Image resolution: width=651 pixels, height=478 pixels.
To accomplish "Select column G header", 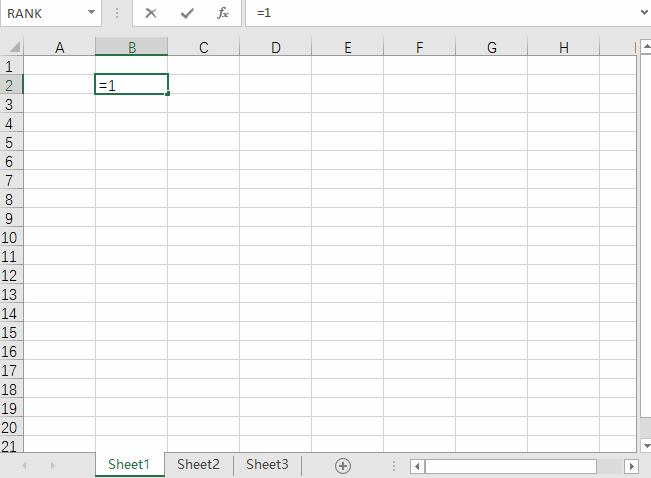I will point(492,47).
